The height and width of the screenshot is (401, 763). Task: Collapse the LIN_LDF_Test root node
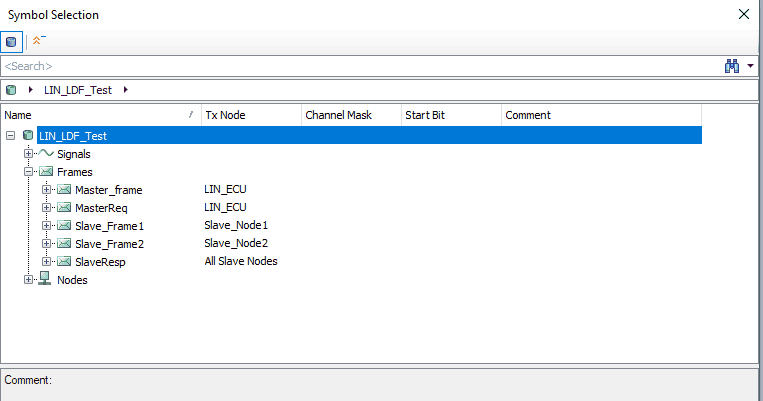(x=10, y=135)
